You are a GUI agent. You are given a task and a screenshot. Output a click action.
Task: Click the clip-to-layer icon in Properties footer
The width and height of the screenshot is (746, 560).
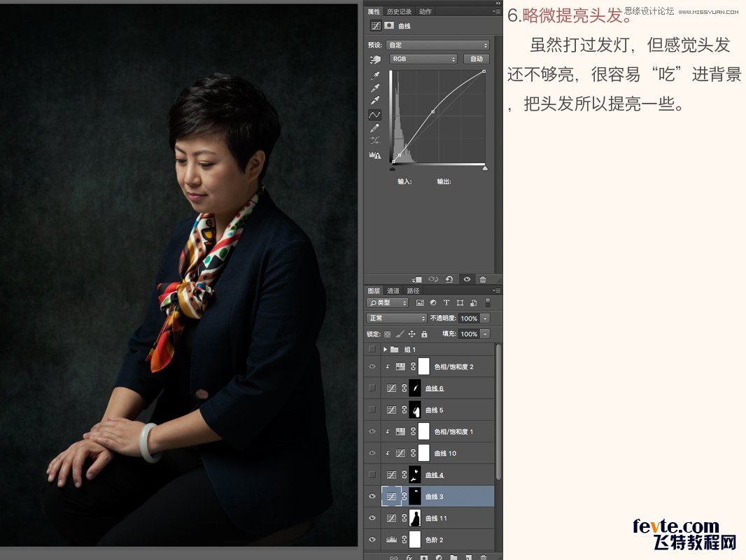click(x=417, y=279)
